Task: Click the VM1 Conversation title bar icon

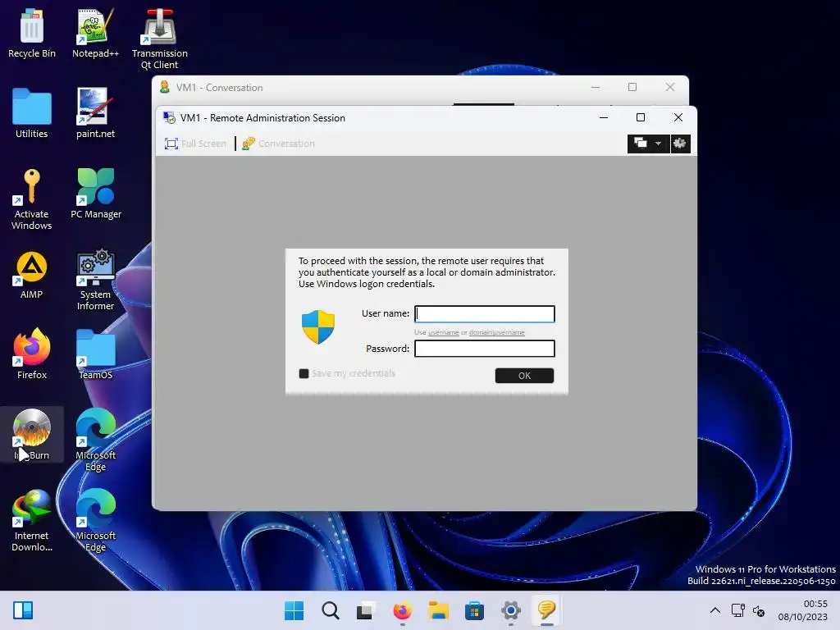Action: (x=165, y=87)
